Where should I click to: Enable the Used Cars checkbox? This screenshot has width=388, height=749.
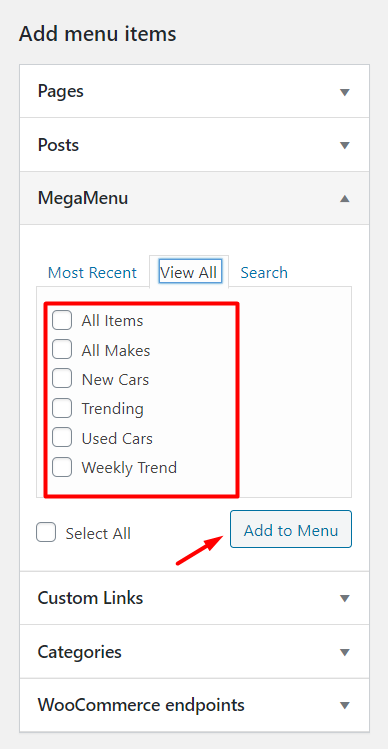62,438
